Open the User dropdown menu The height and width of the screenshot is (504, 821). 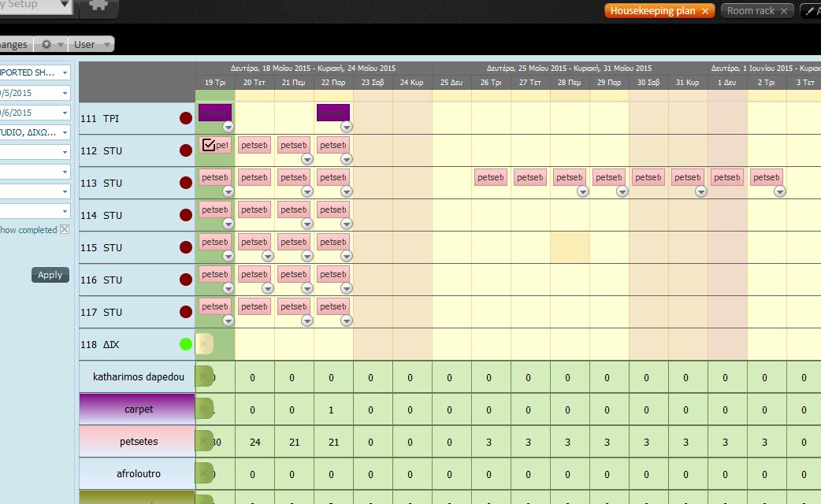(92, 45)
